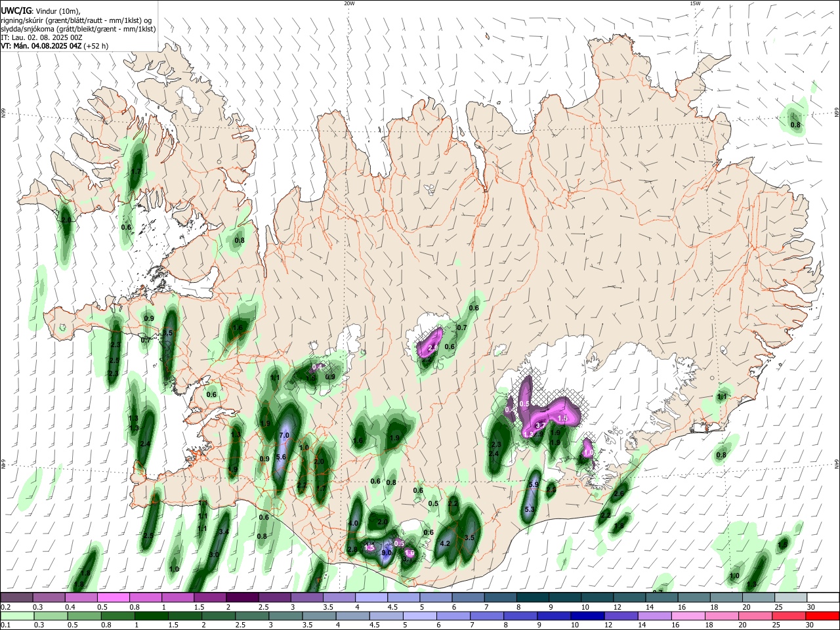Click the 64N latitude label on right edge
Image resolution: width=840 pixels, height=630 pixels.
tap(836, 463)
